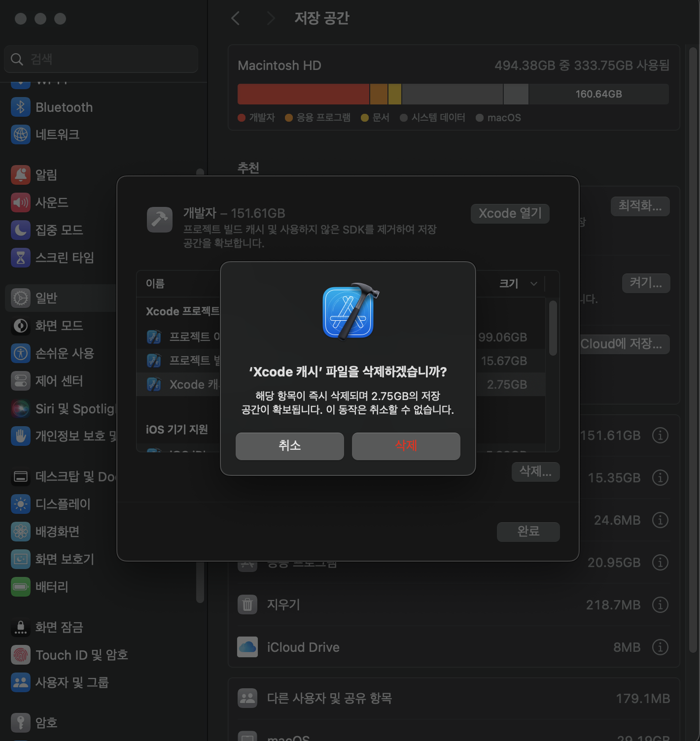The image size is (700, 741).
Task: Open Touch ID 및 암호 settings
Action: point(21,655)
